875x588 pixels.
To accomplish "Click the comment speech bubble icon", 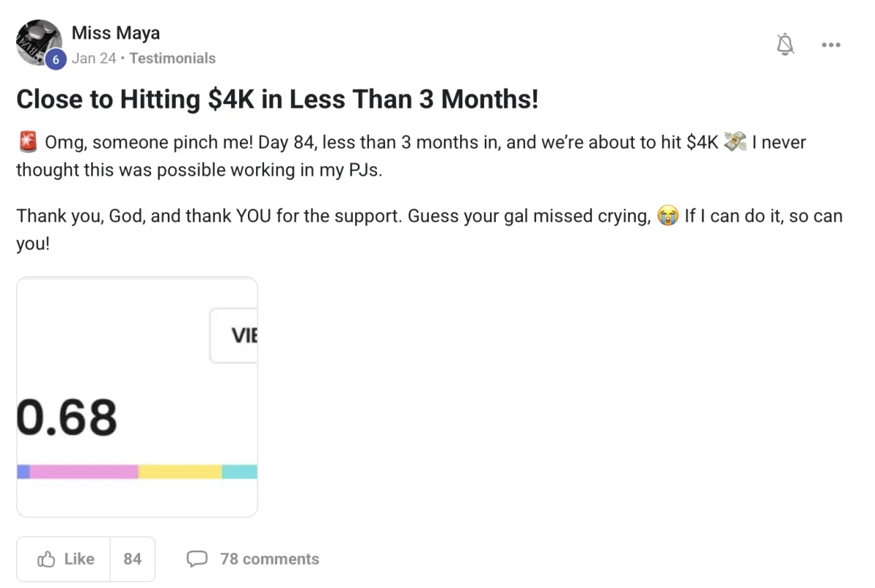I will (x=197, y=559).
